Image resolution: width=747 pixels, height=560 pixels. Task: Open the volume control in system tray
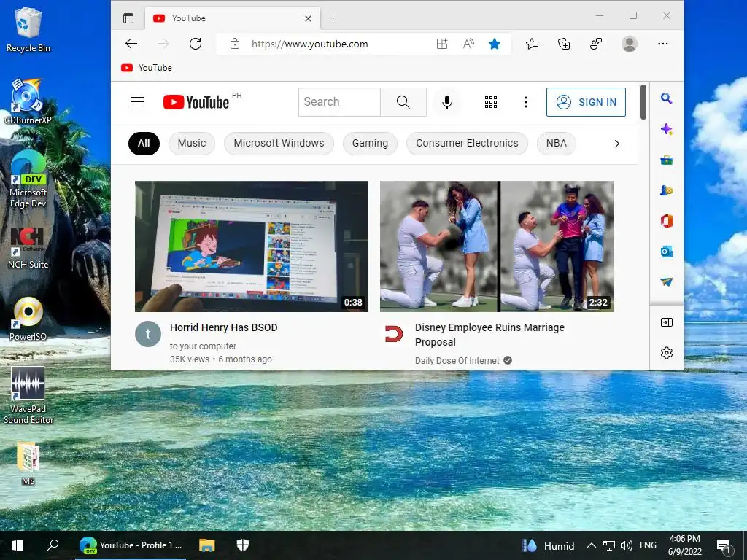click(627, 545)
